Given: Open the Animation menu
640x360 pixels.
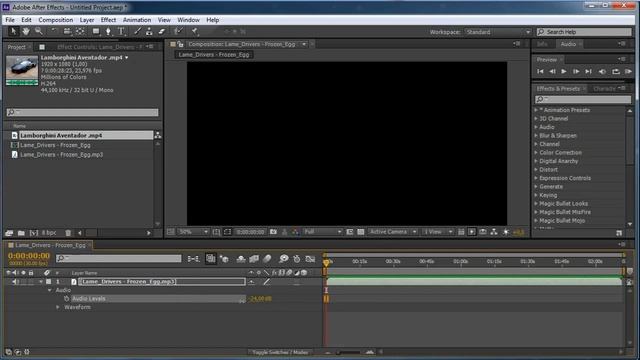Looking at the screenshot, I should pyautogui.click(x=137, y=20).
